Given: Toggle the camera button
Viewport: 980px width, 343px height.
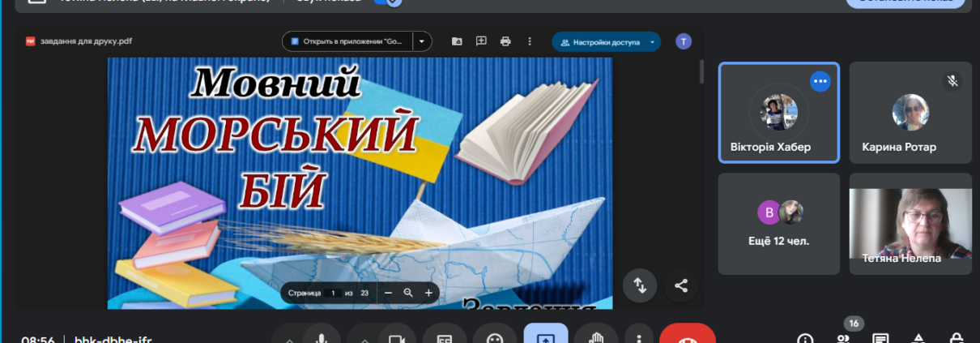Looking at the screenshot, I should coord(395,338).
